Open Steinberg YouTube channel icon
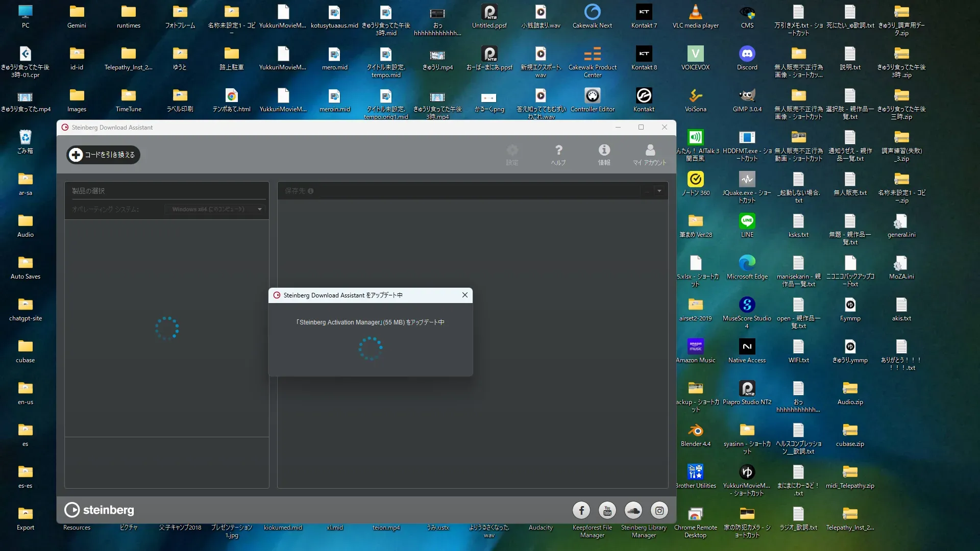980x551 pixels. (x=607, y=510)
